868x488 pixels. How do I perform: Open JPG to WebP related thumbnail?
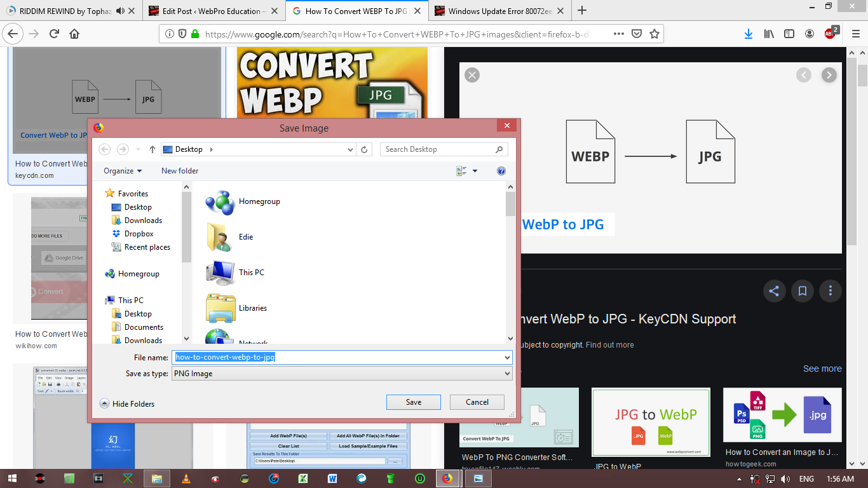tap(651, 423)
